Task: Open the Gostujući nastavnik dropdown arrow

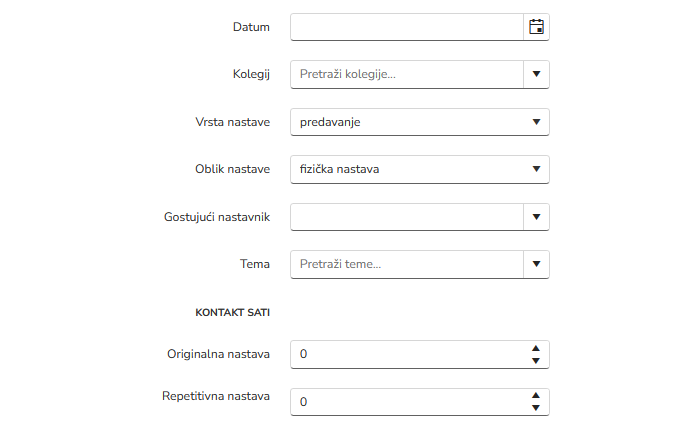Action: click(x=536, y=217)
